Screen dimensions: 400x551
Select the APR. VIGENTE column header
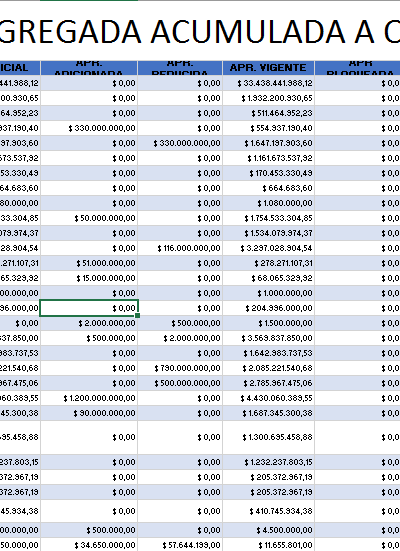click(268, 67)
